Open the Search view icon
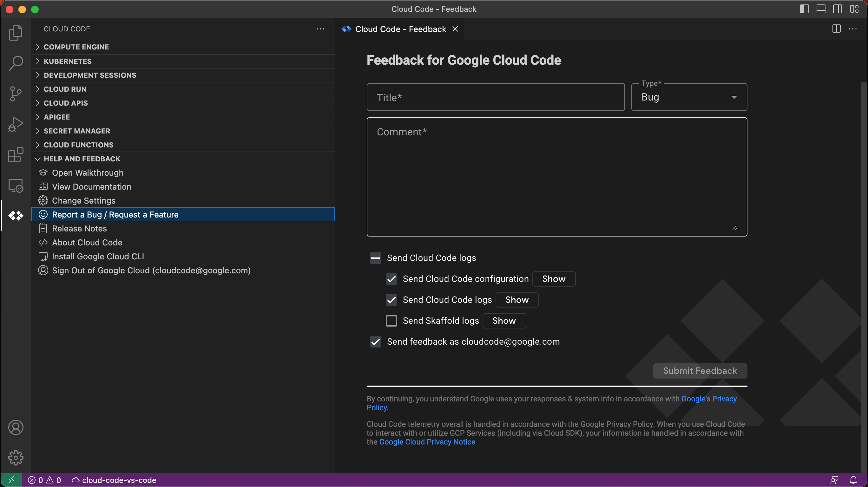868x487 pixels. 16,63
